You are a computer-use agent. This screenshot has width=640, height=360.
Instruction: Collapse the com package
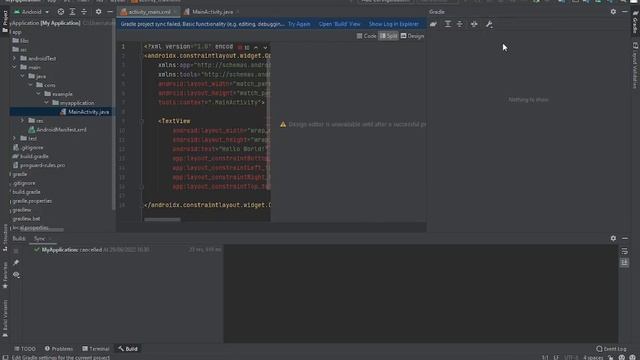(x=31, y=85)
